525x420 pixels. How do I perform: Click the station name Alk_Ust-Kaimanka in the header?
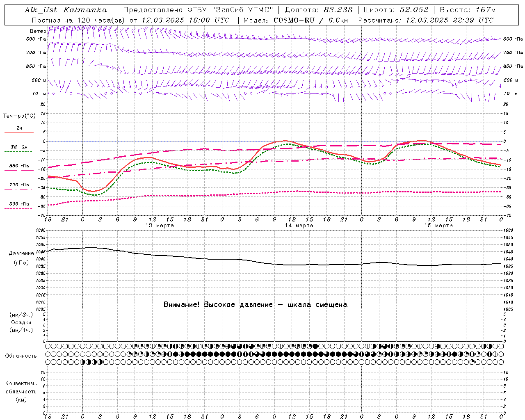(66, 10)
